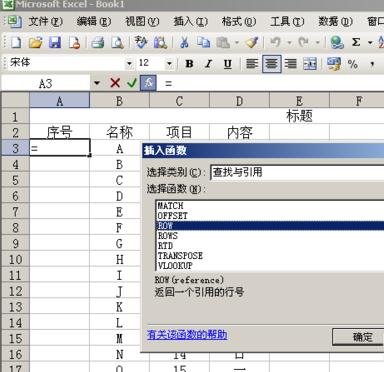Open the 编辑 (Edit) menu
The height and width of the screenshot is (372, 384).
click(x=94, y=22)
